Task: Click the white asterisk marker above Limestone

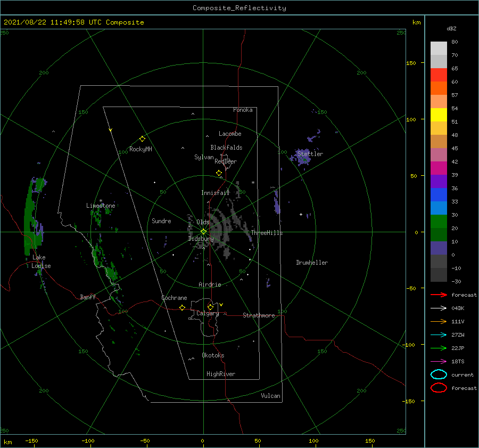Action: (101, 201)
